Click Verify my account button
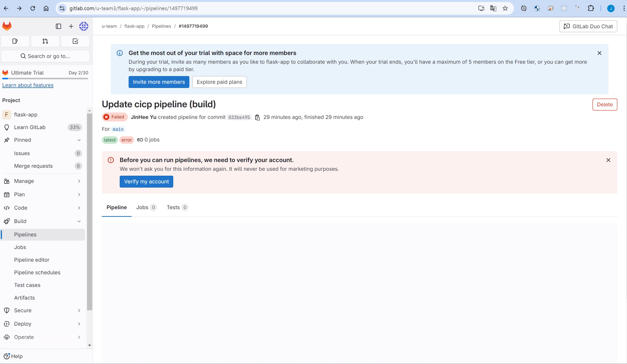627x364 pixels. click(x=146, y=182)
